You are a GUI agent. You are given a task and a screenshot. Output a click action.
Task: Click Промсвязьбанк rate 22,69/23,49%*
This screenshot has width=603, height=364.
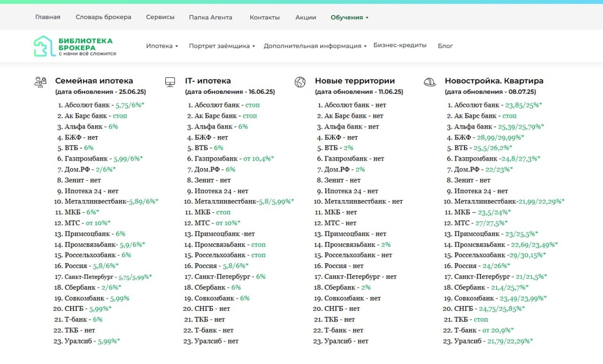[x=534, y=245]
